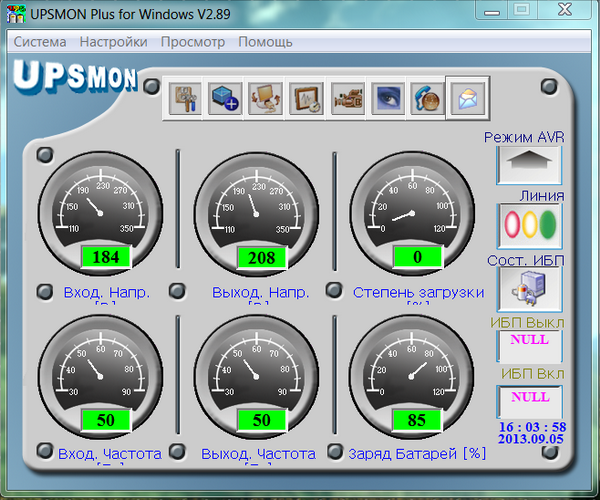Click the Заряд Батарей [%] label
Image resolution: width=600 pixels, height=500 pixels.
tap(417, 454)
